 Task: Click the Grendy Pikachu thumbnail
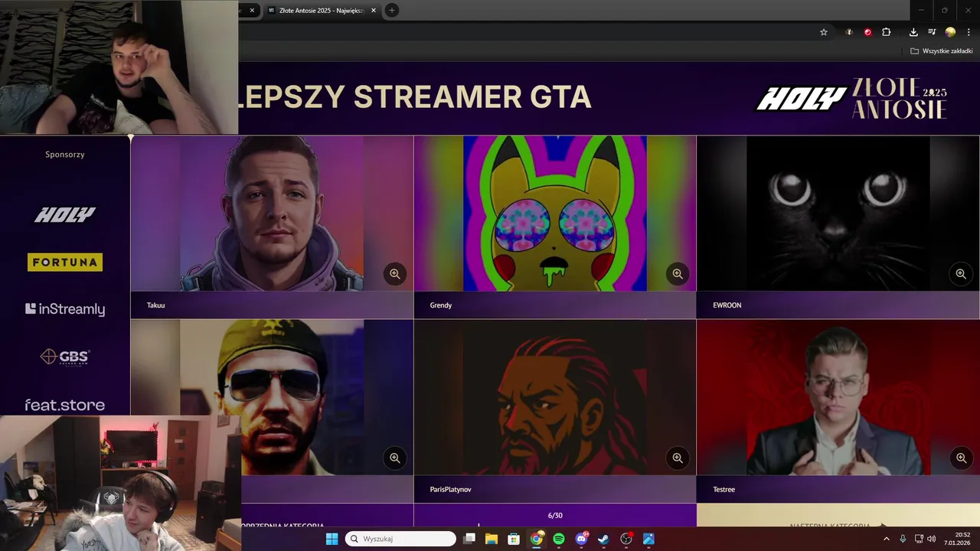click(x=555, y=214)
